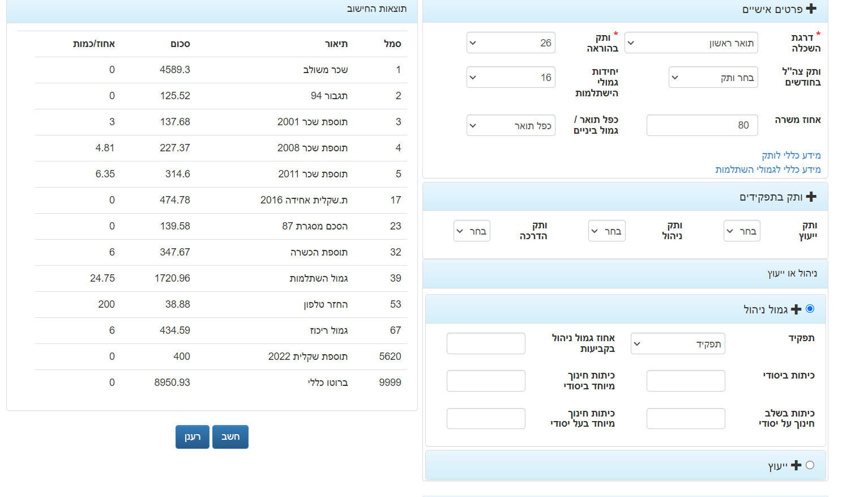Click the תיאור column header
This screenshot has width=868, height=497.
click(x=336, y=44)
